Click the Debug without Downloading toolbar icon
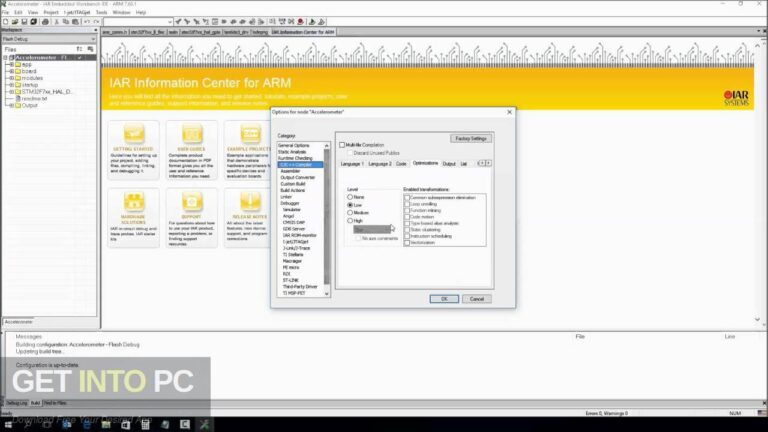 click(321, 22)
